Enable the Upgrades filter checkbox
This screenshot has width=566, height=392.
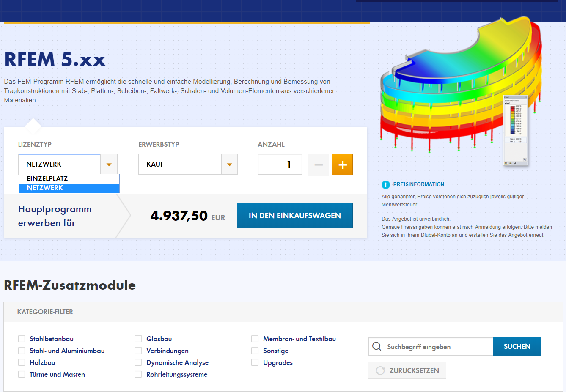[x=255, y=362]
